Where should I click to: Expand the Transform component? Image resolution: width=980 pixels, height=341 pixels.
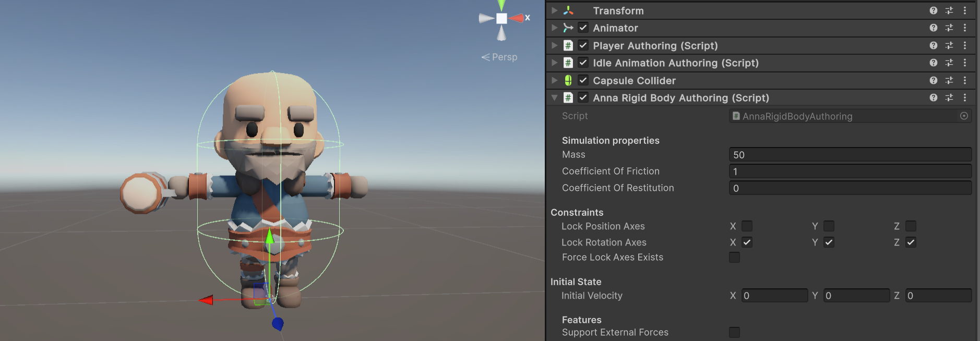[x=555, y=10]
